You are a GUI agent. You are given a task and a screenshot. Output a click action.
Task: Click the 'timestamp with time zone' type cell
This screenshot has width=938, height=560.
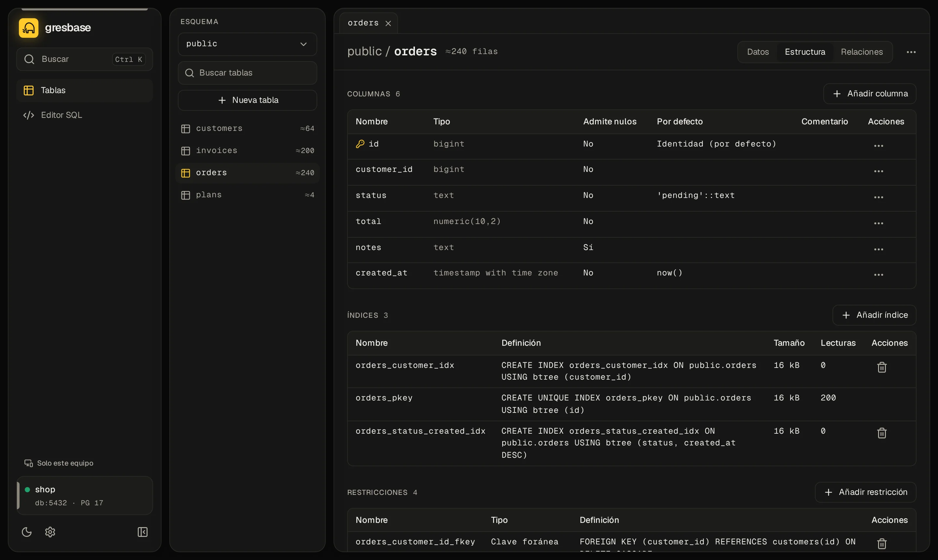tap(496, 273)
